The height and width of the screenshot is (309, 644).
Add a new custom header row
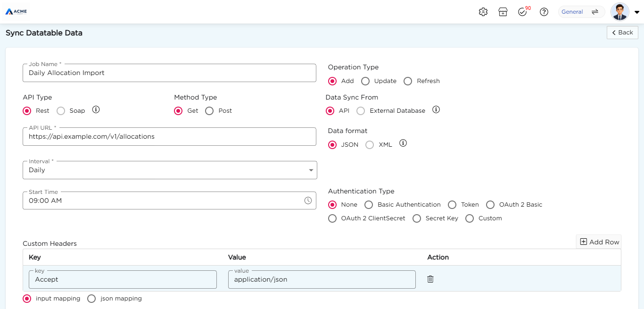(x=599, y=242)
